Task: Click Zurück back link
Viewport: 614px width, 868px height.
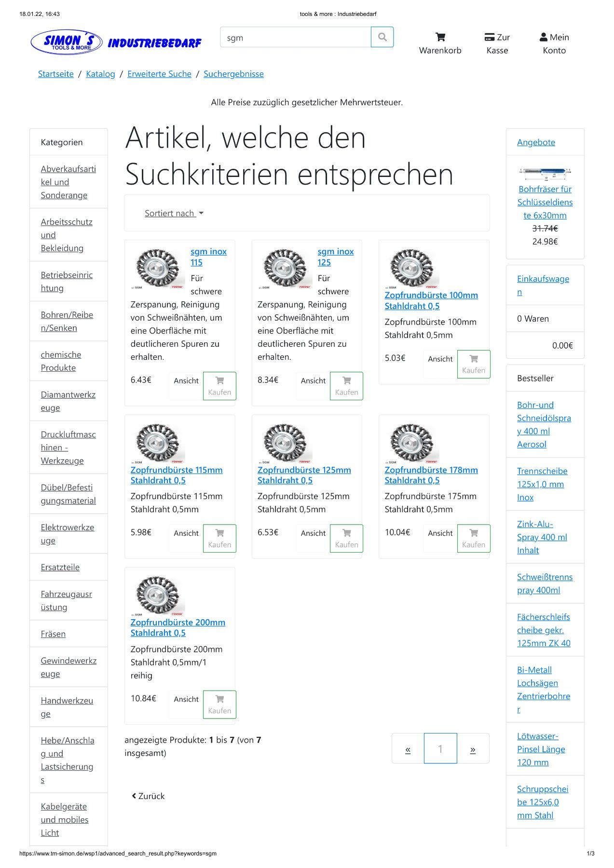Action: pyautogui.click(x=148, y=796)
